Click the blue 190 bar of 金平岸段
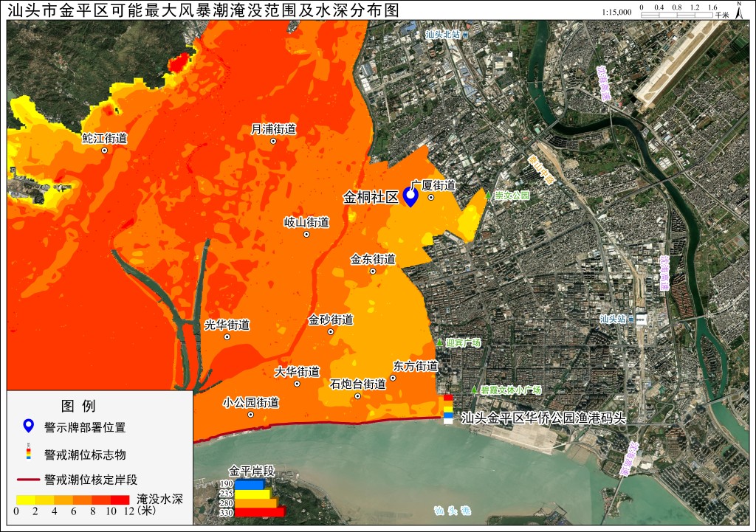Viewport: 756px width, 532px height. [x=250, y=484]
